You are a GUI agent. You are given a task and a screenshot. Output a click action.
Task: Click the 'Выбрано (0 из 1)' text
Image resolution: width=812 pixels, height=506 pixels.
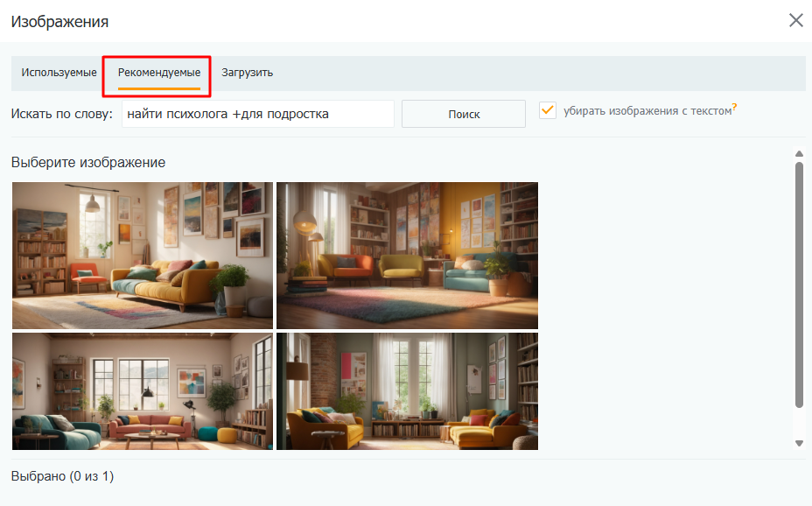click(x=62, y=476)
